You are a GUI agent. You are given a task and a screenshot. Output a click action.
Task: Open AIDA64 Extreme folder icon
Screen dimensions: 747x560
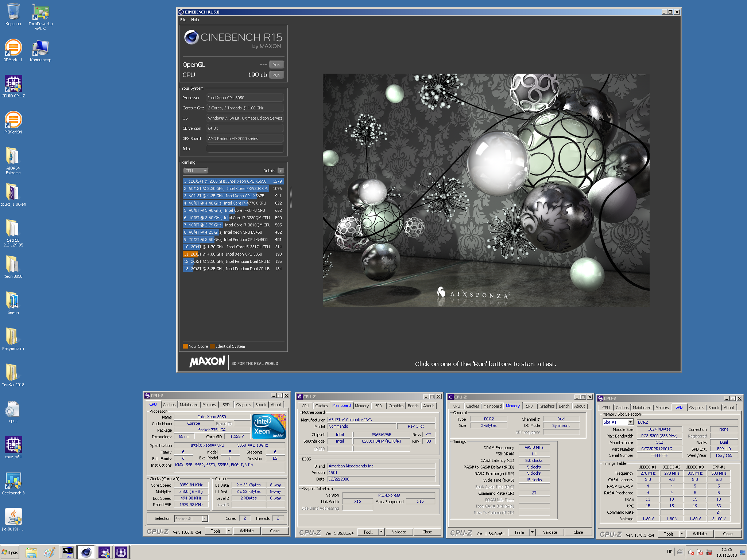coord(13,161)
